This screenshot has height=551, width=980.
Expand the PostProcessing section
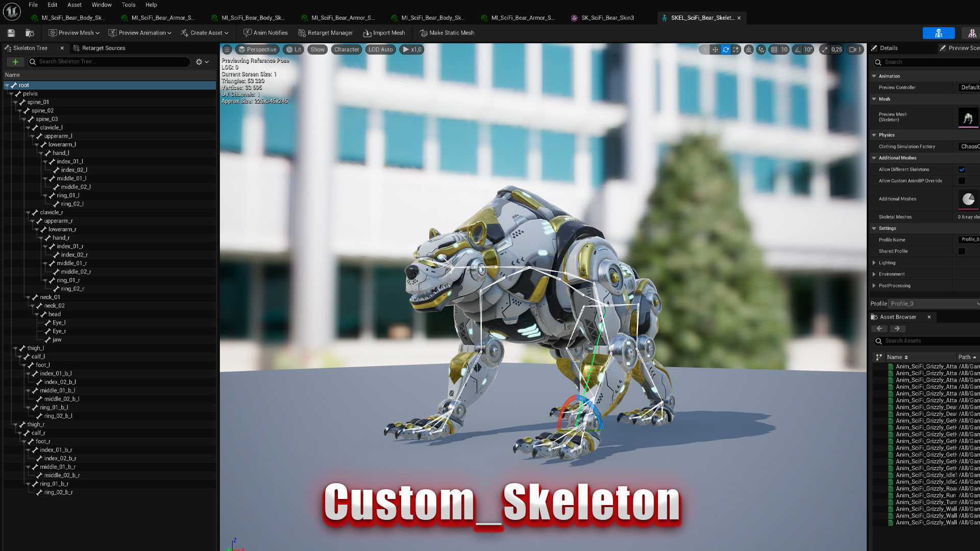(x=874, y=286)
